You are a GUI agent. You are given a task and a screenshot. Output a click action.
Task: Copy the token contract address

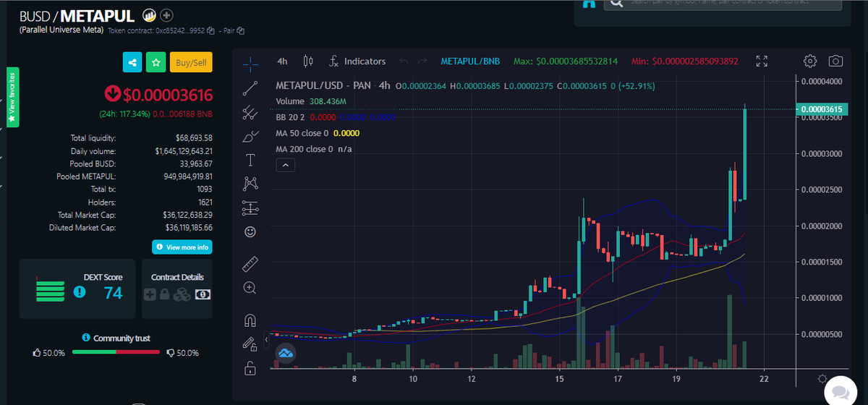click(210, 31)
